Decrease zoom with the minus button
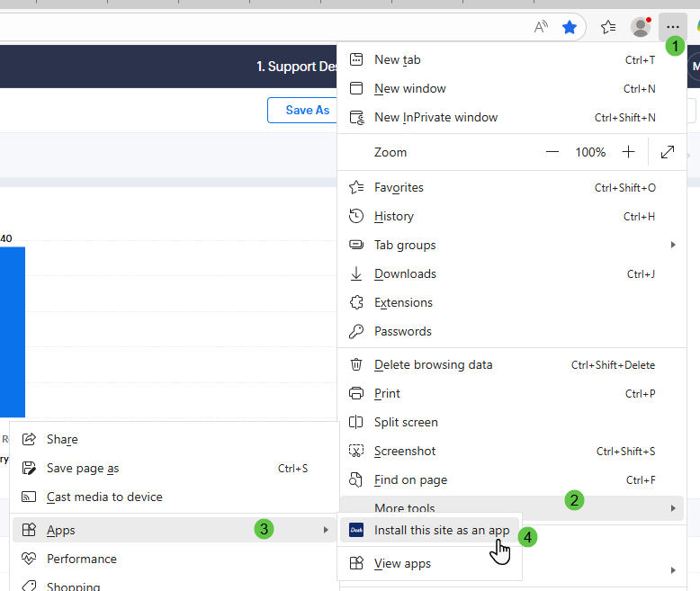 tap(552, 152)
